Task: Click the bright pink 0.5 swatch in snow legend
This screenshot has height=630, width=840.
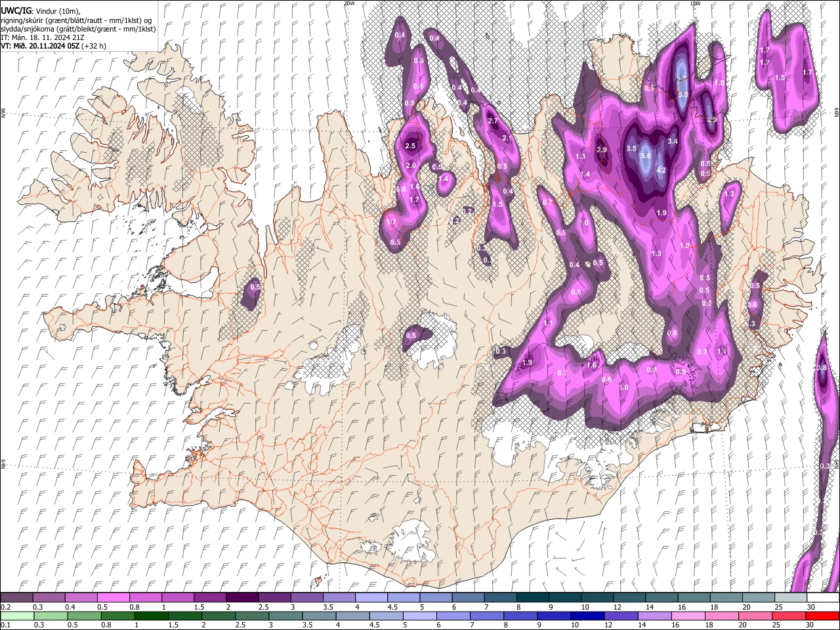Action: [x=113, y=597]
